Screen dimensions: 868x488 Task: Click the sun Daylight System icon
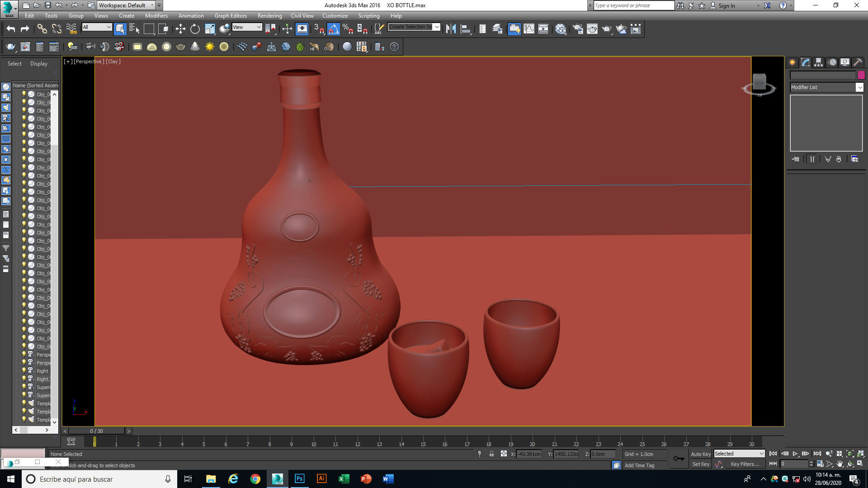[210, 47]
